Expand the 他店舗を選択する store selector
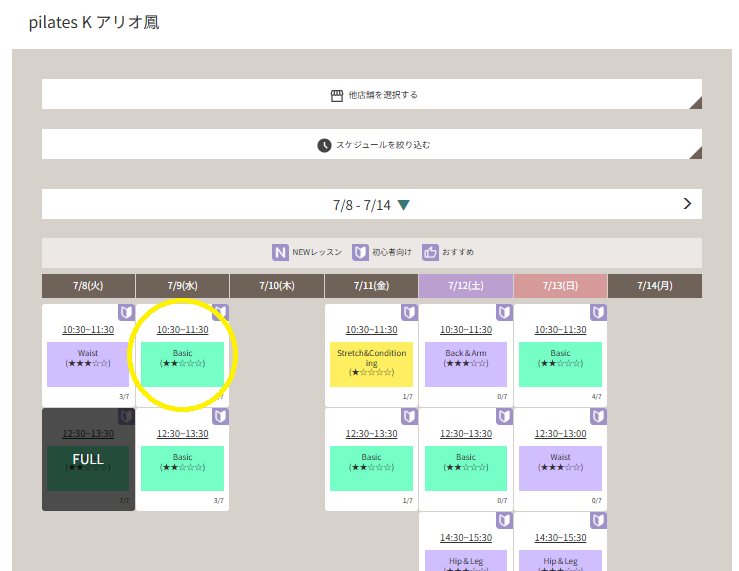Screen dimensions: 739x571 [x=372, y=95]
